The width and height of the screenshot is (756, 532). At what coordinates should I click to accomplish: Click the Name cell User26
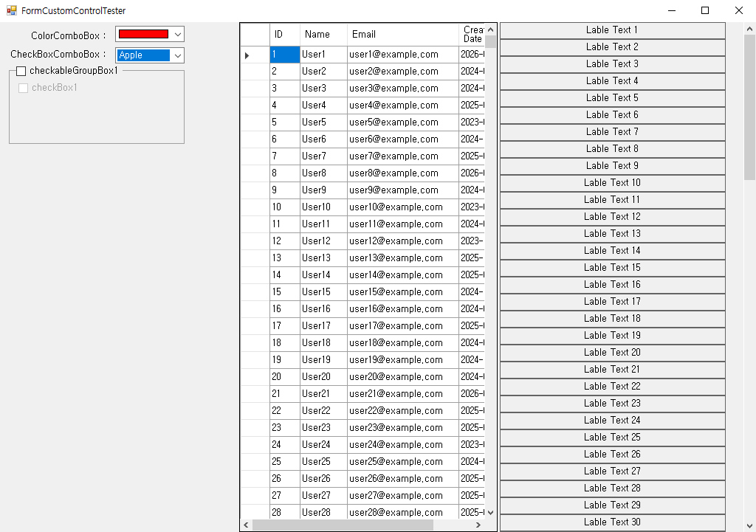(323, 479)
